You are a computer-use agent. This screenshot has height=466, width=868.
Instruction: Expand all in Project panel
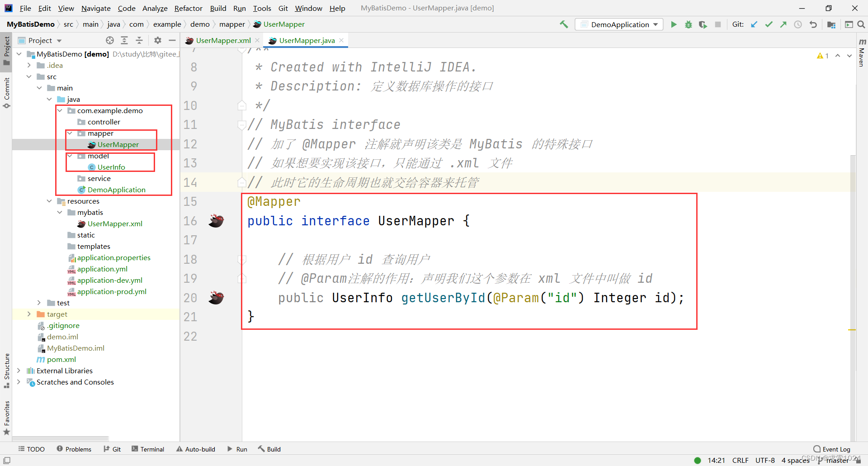pyautogui.click(x=124, y=40)
